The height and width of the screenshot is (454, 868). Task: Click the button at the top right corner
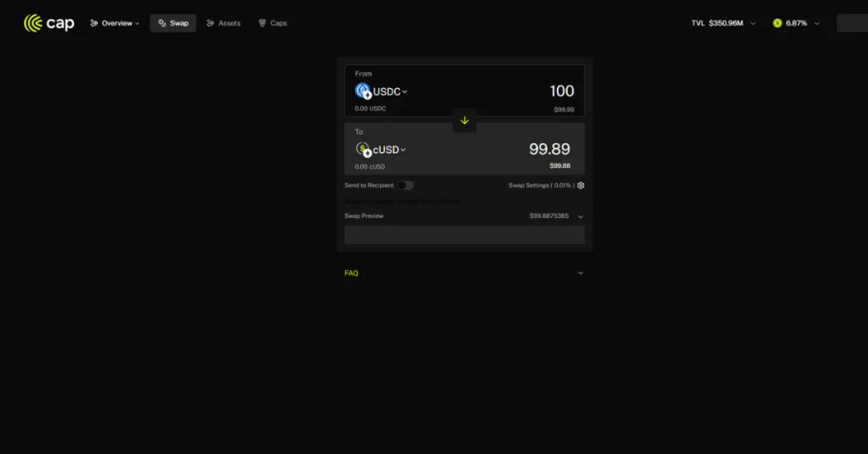[x=852, y=23]
